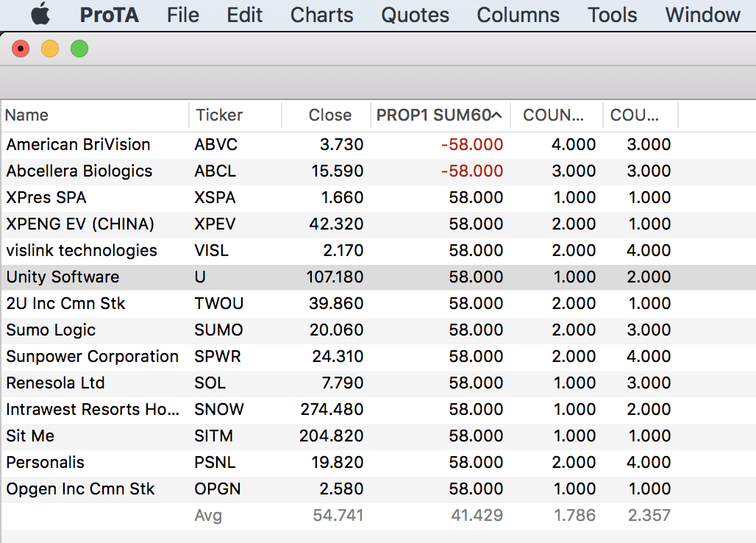
Task: Open the ProTA application menu
Action: 109,15
